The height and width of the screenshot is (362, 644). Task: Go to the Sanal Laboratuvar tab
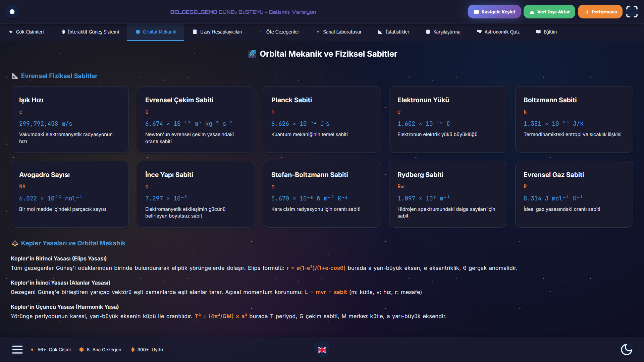[x=338, y=32]
